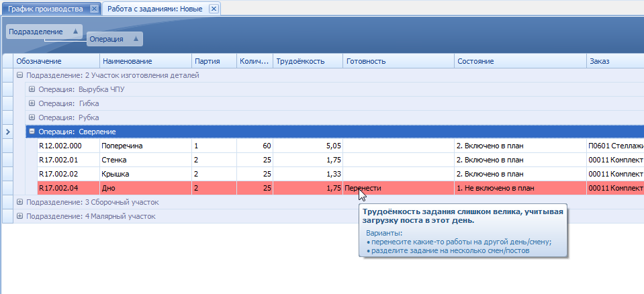Click the R17.002.04 designation cell
Image resolution: width=644 pixels, height=294 pixels.
(x=68, y=188)
